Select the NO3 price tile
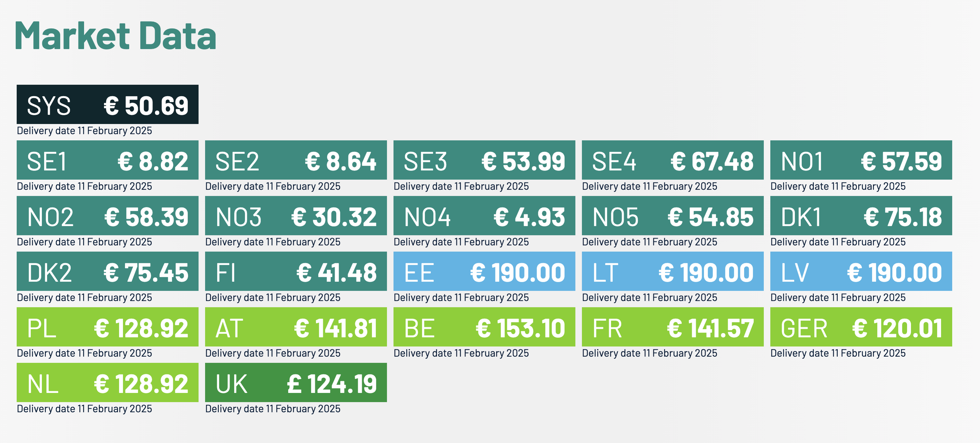Viewport: 980px width, 443px height. [x=296, y=215]
